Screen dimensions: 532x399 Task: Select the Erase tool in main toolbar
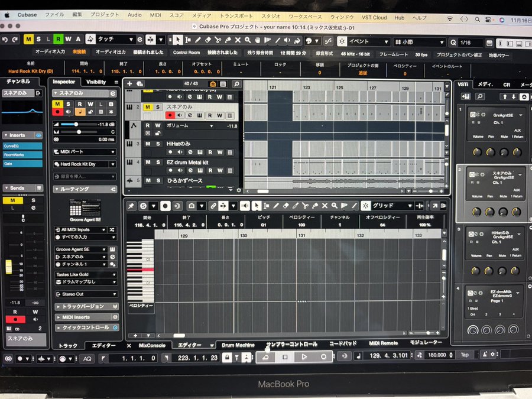point(208,40)
